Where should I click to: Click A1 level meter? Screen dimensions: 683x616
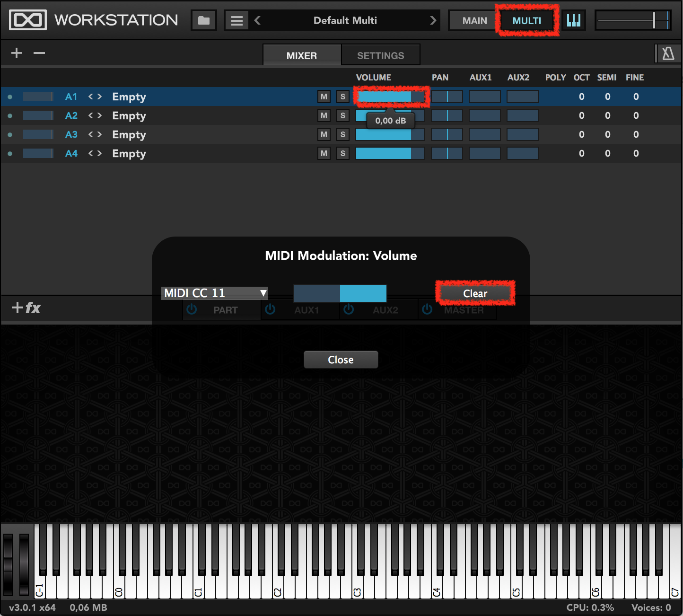pos(38,97)
